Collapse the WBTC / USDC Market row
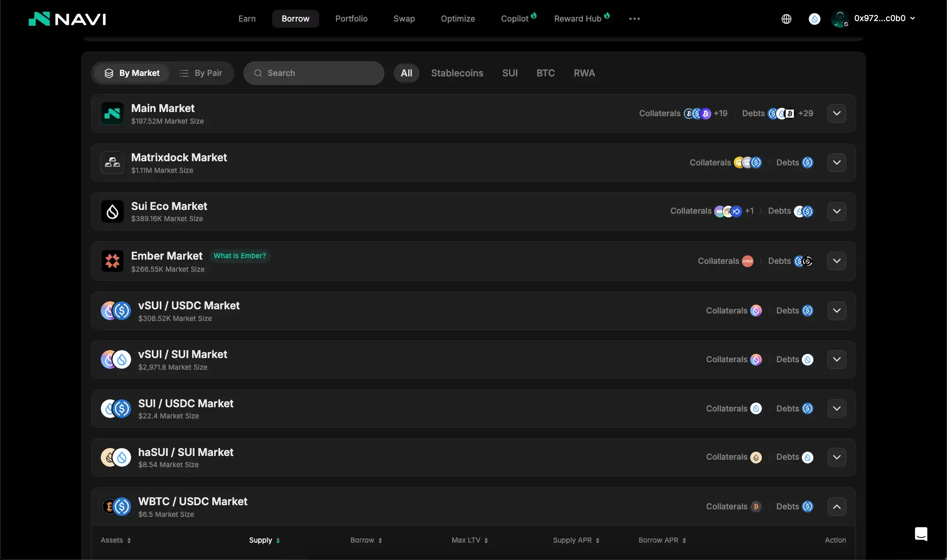This screenshot has height=560, width=947. click(837, 507)
